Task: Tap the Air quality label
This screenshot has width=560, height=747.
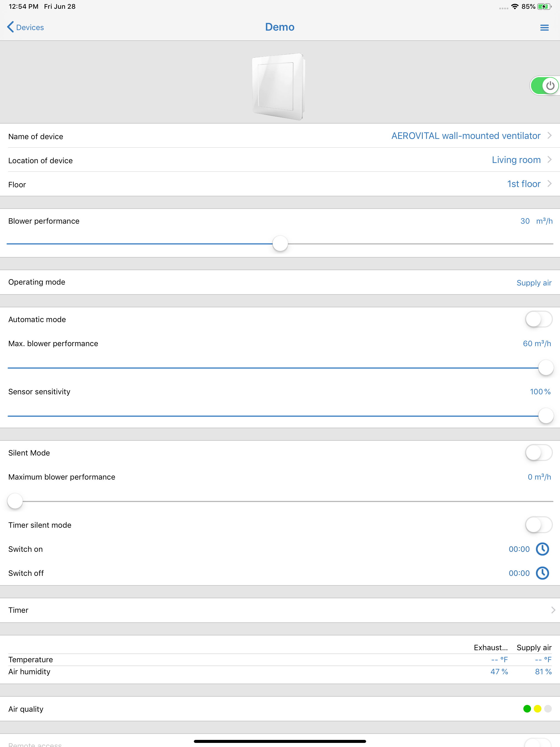Action: tap(26, 709)
